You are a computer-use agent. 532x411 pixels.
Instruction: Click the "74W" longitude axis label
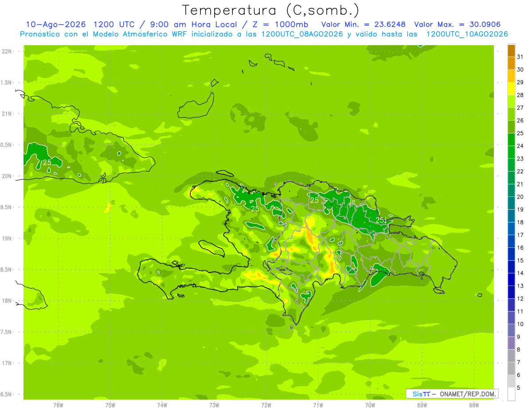[162, 405]
